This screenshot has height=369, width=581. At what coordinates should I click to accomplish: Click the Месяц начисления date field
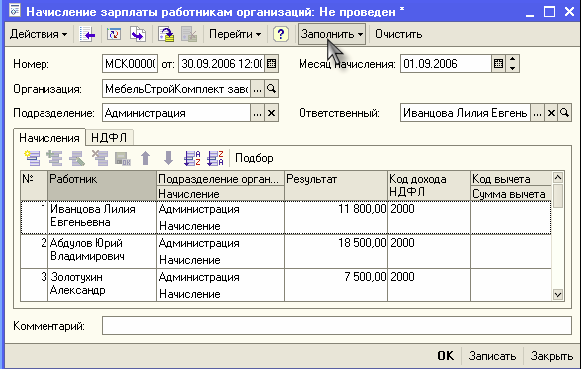tap(446, 64)
